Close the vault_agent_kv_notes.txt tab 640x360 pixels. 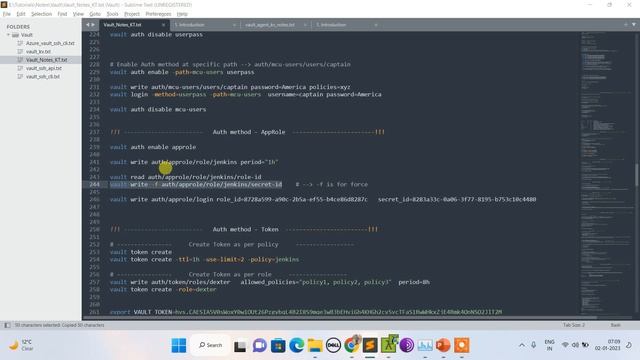pyautogui.click(x=305, y=25)
